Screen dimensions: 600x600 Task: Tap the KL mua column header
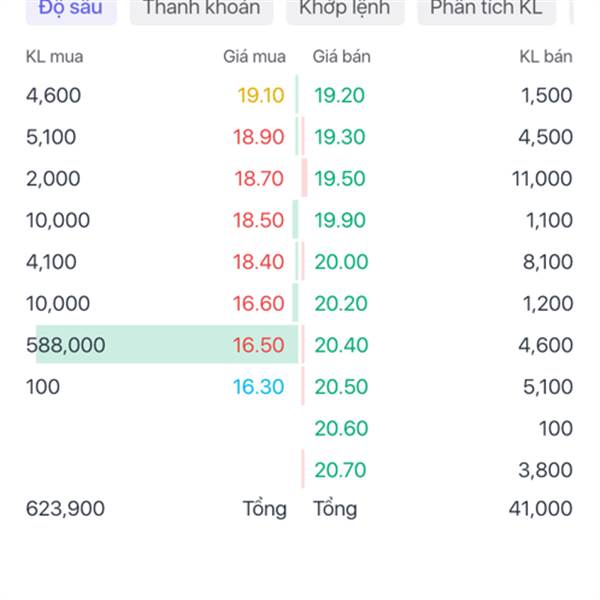pos(54,57)
